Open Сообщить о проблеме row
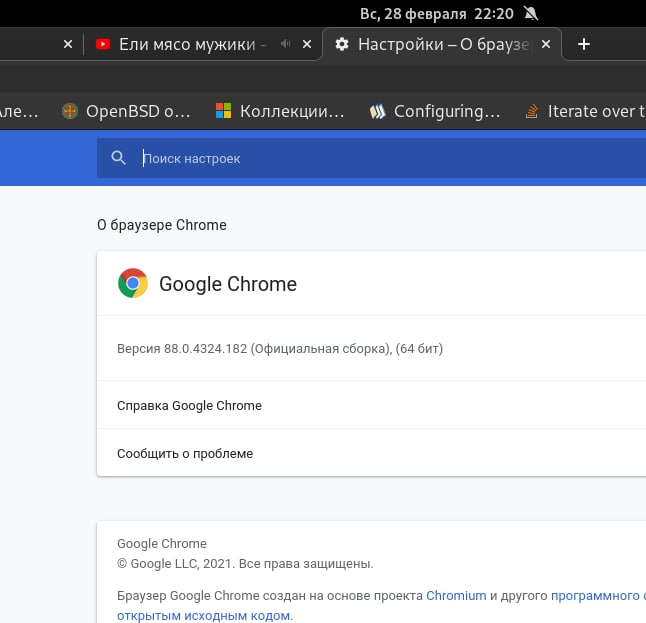 pyautogui.click(x=371, y=453)
